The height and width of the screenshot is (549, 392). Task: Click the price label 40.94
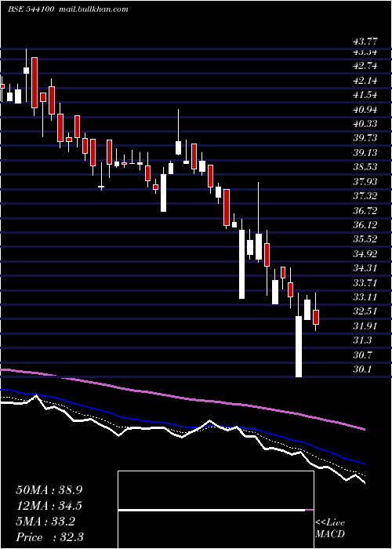pos(365,110)
